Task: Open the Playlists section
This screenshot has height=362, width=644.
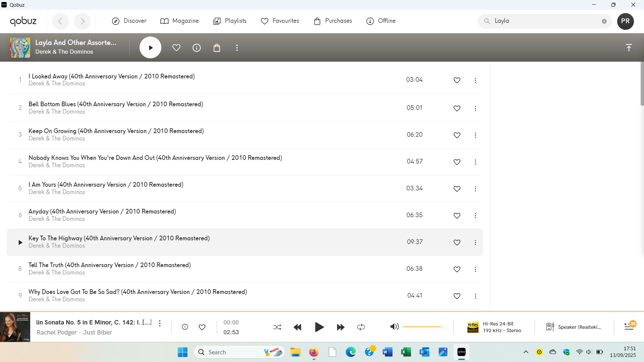Action: 230,21
